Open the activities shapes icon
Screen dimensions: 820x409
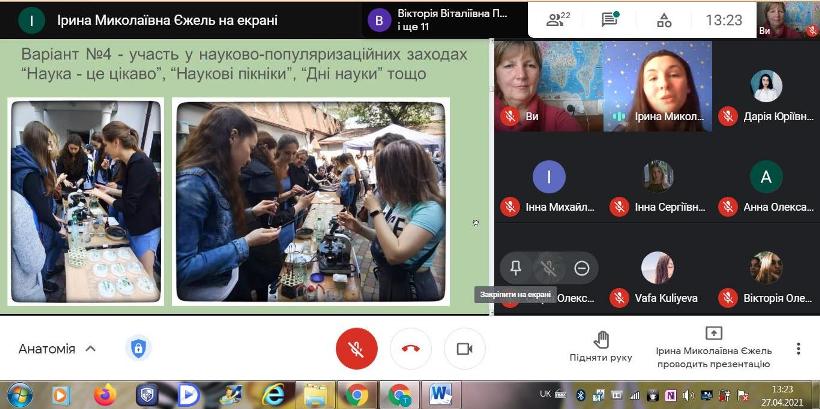[664, 20]
